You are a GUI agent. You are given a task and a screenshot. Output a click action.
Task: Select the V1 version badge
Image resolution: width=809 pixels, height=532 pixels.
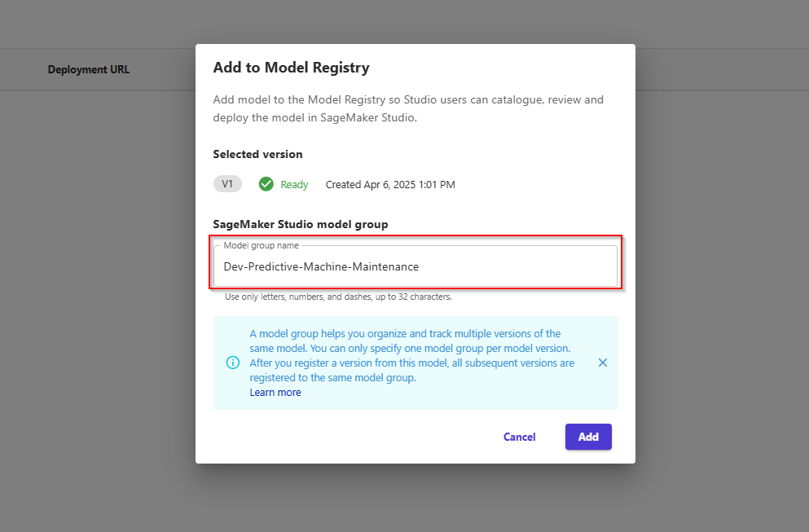(227, 184)
